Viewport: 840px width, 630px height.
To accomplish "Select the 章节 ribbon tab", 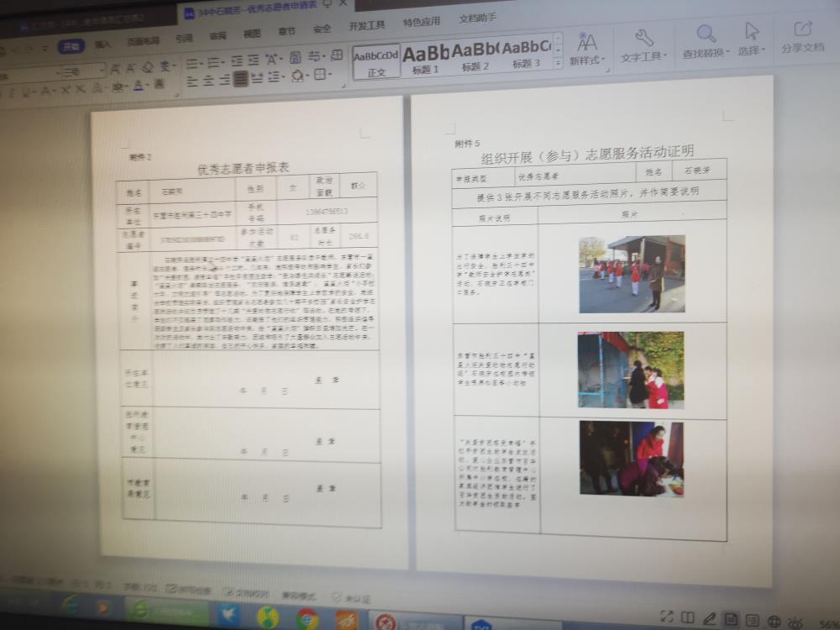I will (286, 32).
